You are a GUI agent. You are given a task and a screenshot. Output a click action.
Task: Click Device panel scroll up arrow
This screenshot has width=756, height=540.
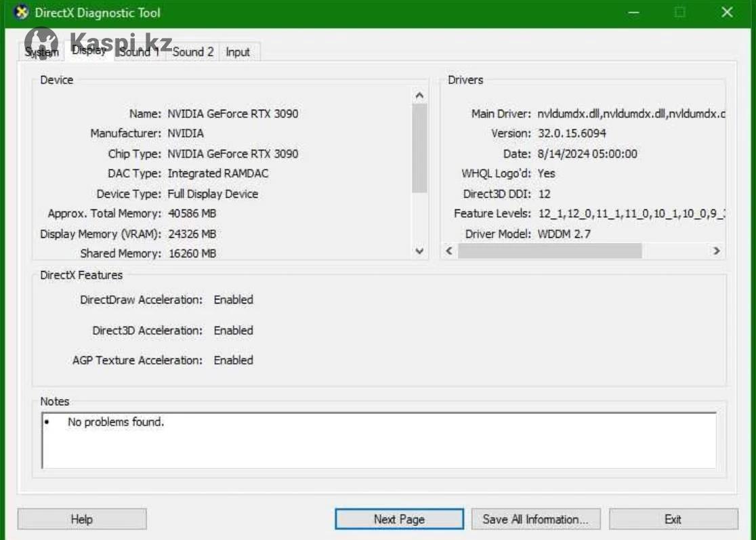click(x=419, y=96)
